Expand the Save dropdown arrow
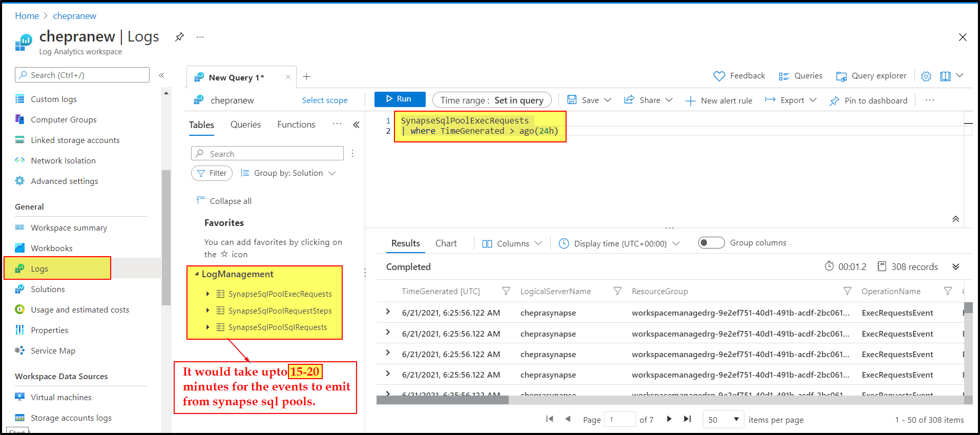The width and height of the screenshot is (980, 435). click(608, 100)
